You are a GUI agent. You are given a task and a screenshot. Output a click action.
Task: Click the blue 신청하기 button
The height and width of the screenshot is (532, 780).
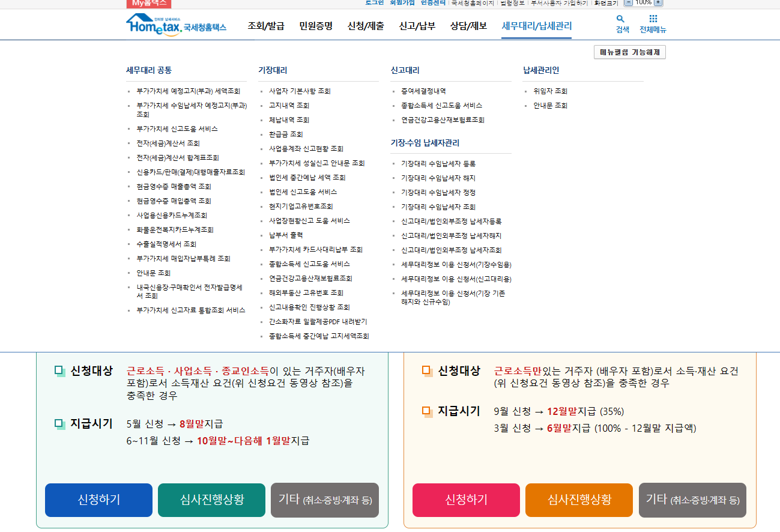(x=98, y=500)
